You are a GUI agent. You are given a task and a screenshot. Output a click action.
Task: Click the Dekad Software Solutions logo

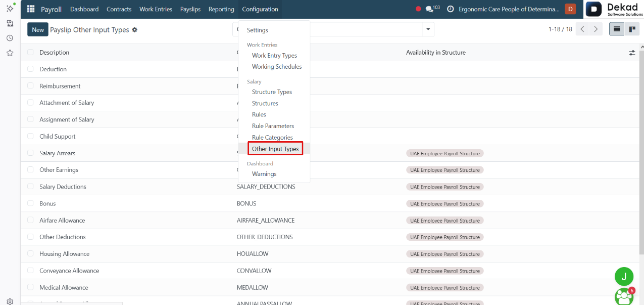point(614,9)
